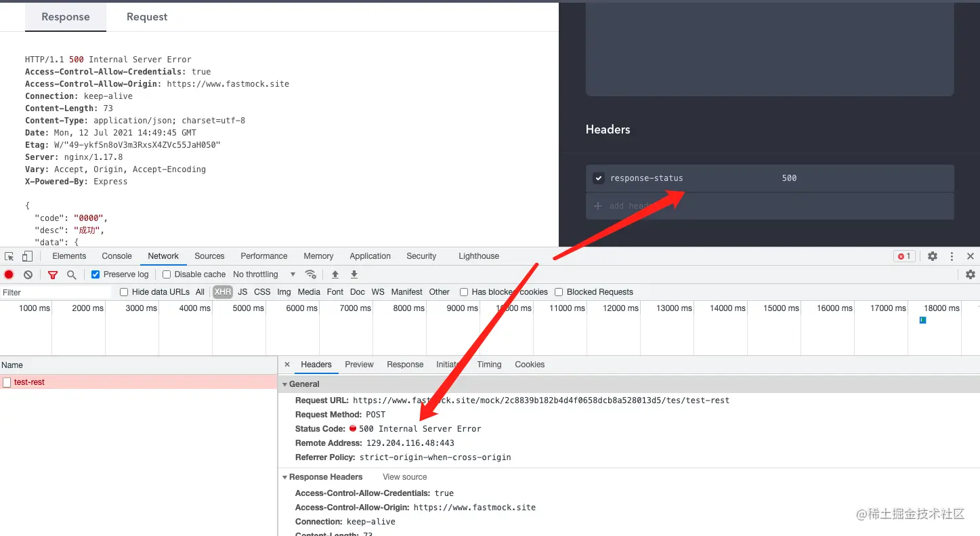
Task: Click the blue marker in timeline overview
Action: pyautogui.click(x=922, y=320)
